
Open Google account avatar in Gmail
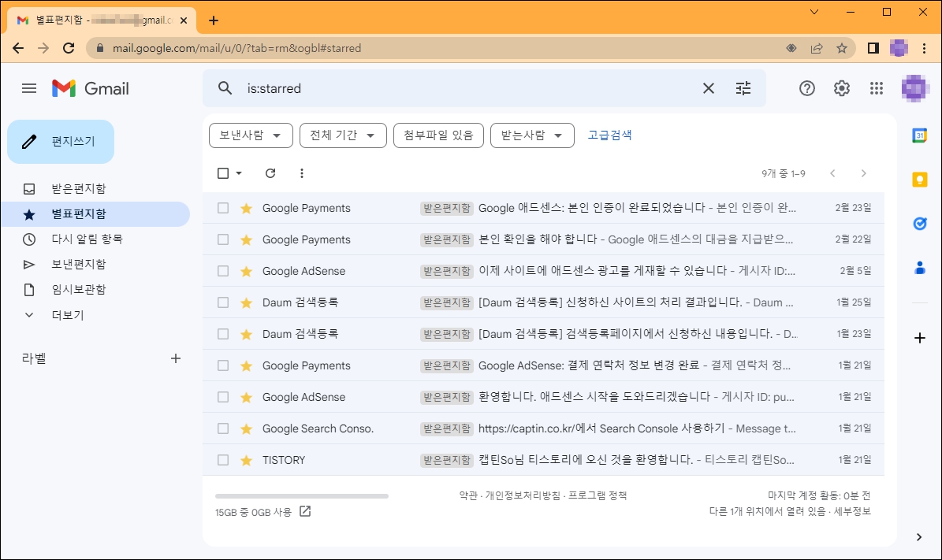pyautogui.click(x=914, y=88)
